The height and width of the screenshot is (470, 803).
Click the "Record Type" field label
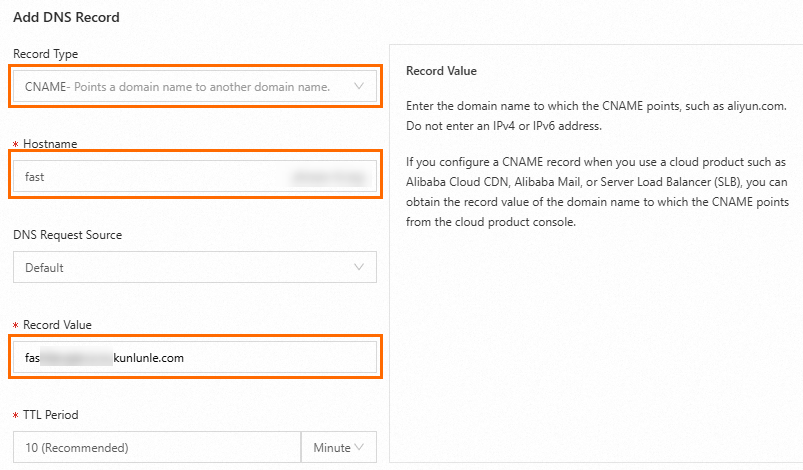pos(45,54)
